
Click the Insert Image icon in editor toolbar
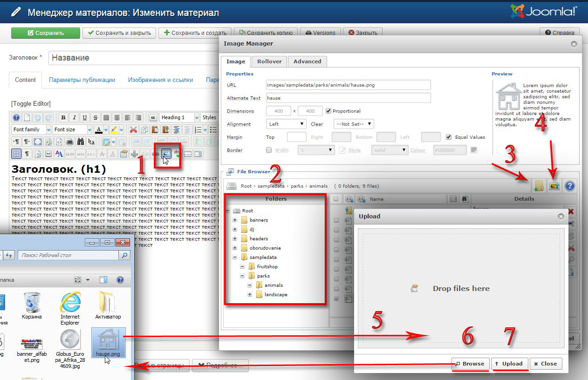point(166,153)
